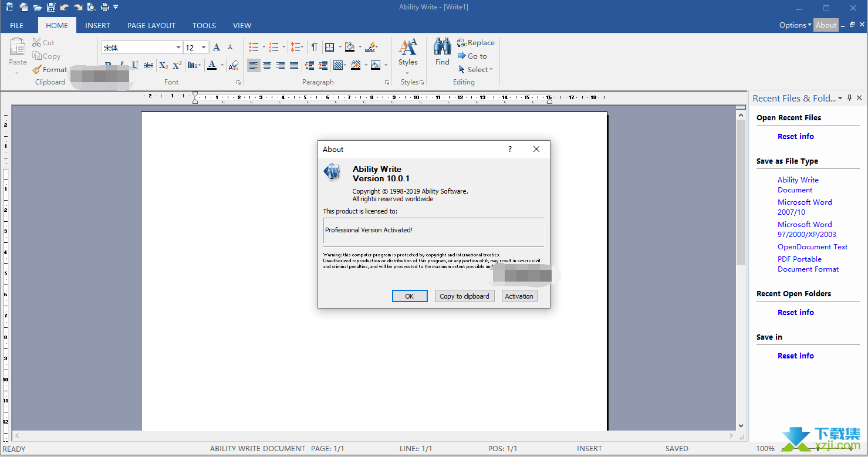Toggle Superscript X2 formatting
Image resolution: width=868 pixels, height=457 pixels.
177,65
